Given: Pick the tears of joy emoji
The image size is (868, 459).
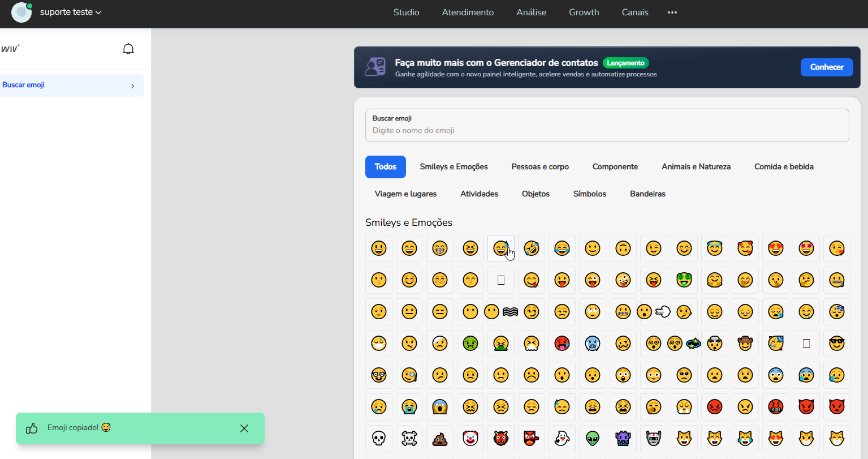Looking at the screenshot, I should 562,248.
